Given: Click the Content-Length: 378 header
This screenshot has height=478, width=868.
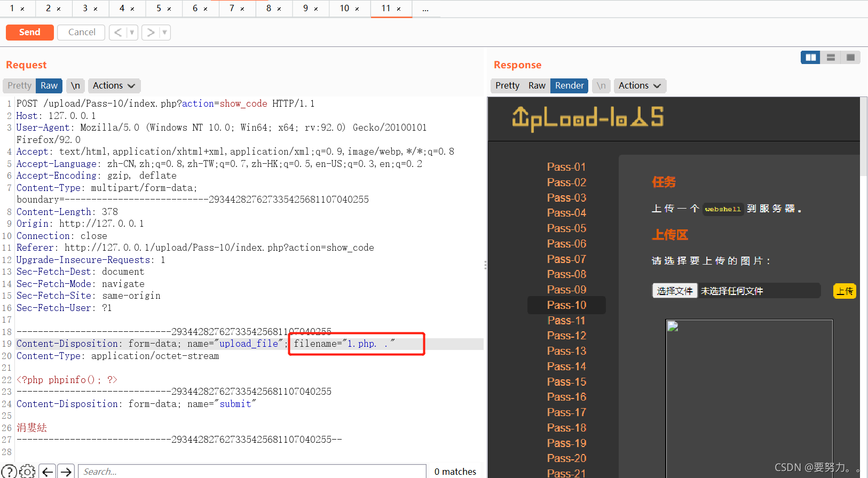Looking at the screenshot, I should (67, 212).
